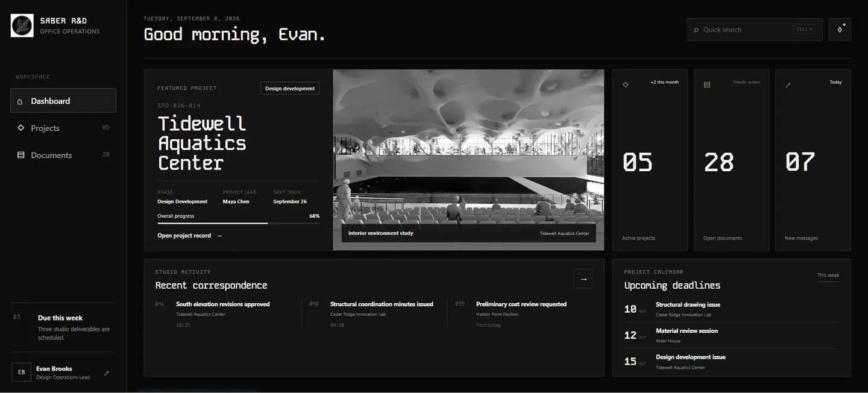Click the diamond icon on Active projects card
868x393 pixels.
click(626, 85)
